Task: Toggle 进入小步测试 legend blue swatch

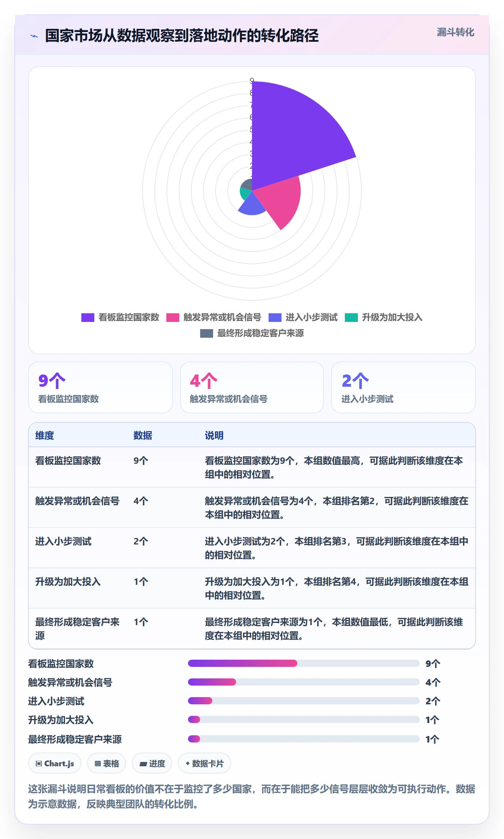Action: point(275,317)
